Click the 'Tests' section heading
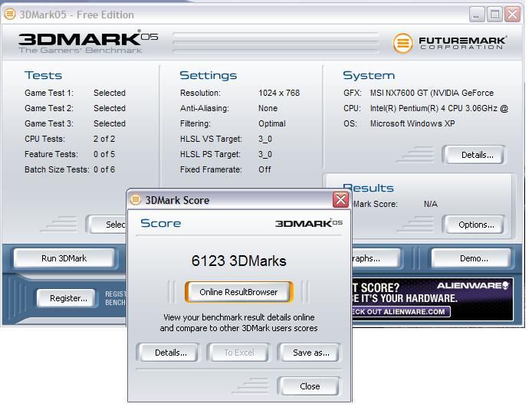This screenshot has height=407, width=532. [x=43, y=75]
